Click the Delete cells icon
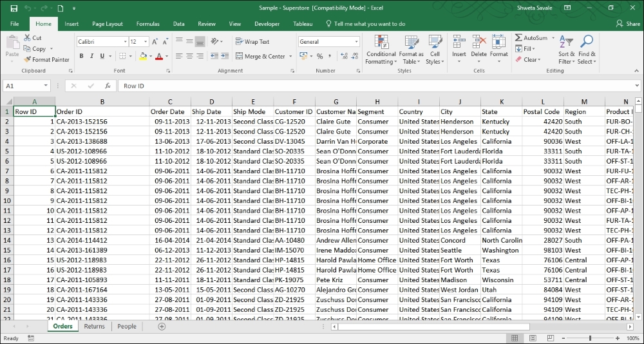Image resolution: width=644 pixels, height=344 pixels. 479,41
